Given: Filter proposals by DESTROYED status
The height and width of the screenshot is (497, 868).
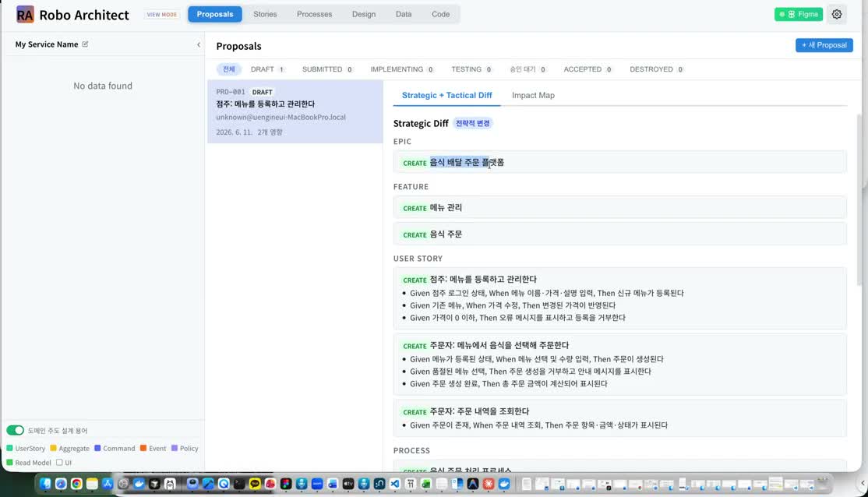Looking at the screenshot, I should click(656, 69).
